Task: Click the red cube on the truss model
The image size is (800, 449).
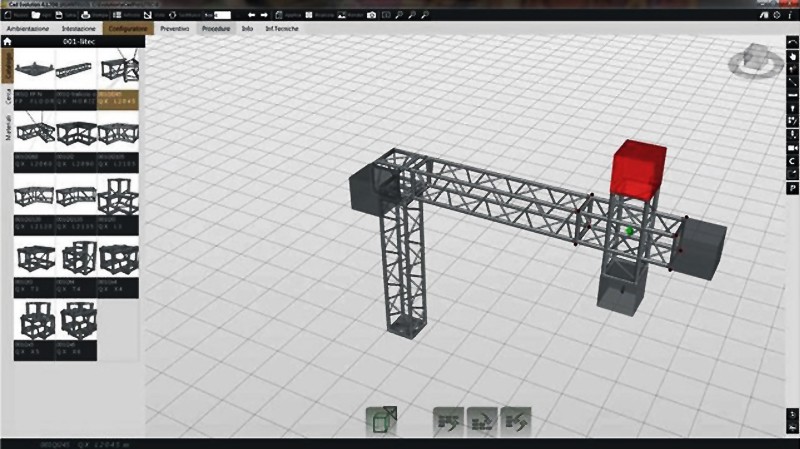Action: pyautogui.click(x=639, y=166)
